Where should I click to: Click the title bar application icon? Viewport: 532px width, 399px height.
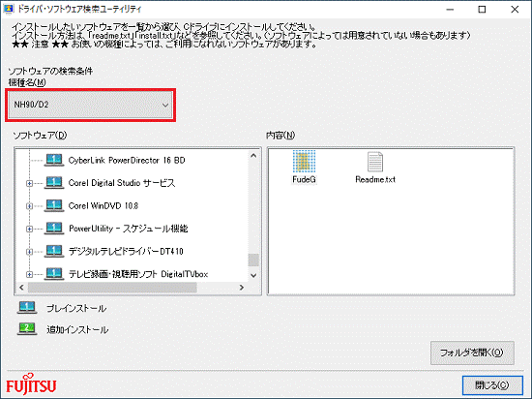click(x=8, y=9)
